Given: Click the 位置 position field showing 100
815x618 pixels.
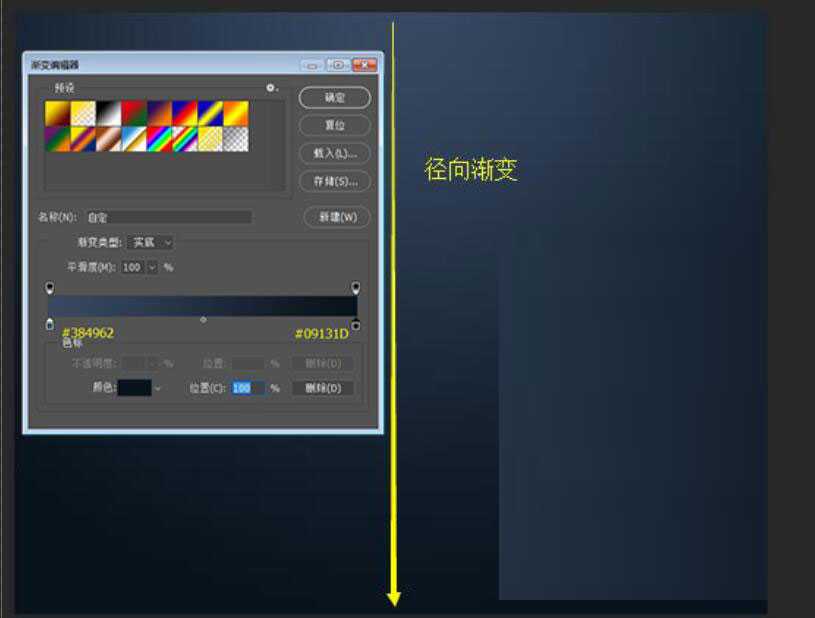Looking at the screenshot, I should [248, 388].
